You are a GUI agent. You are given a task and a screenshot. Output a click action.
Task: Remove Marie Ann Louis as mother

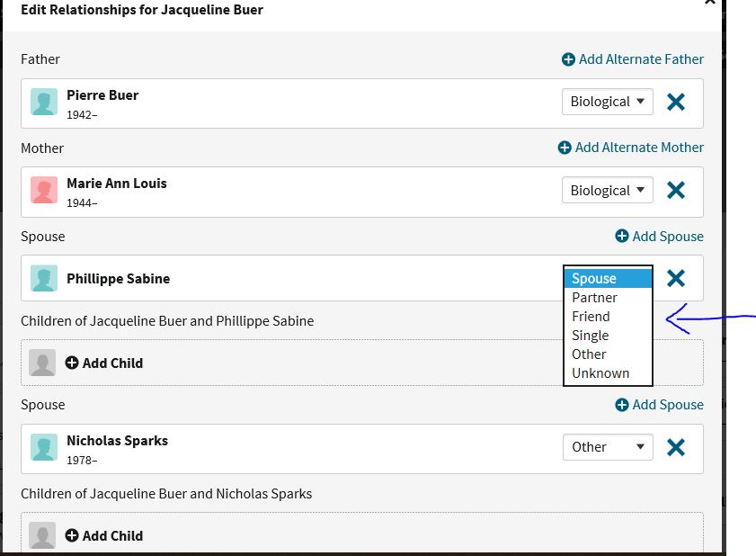click(675, 190)
